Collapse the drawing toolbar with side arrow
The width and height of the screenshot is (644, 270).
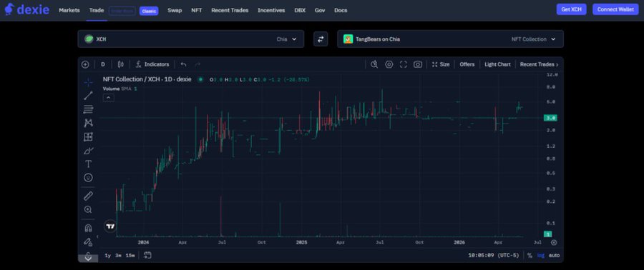pos(97,236)
